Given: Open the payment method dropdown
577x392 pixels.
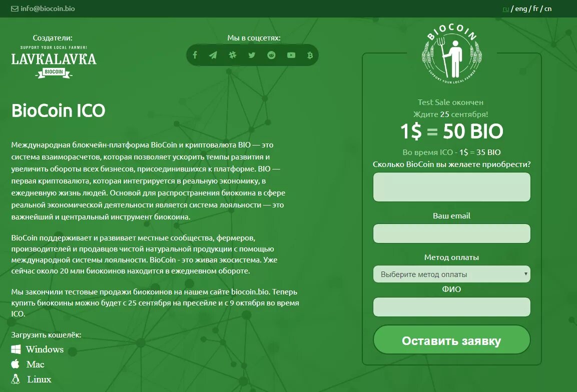Looking at the screenshot, I should coord(451,274).
